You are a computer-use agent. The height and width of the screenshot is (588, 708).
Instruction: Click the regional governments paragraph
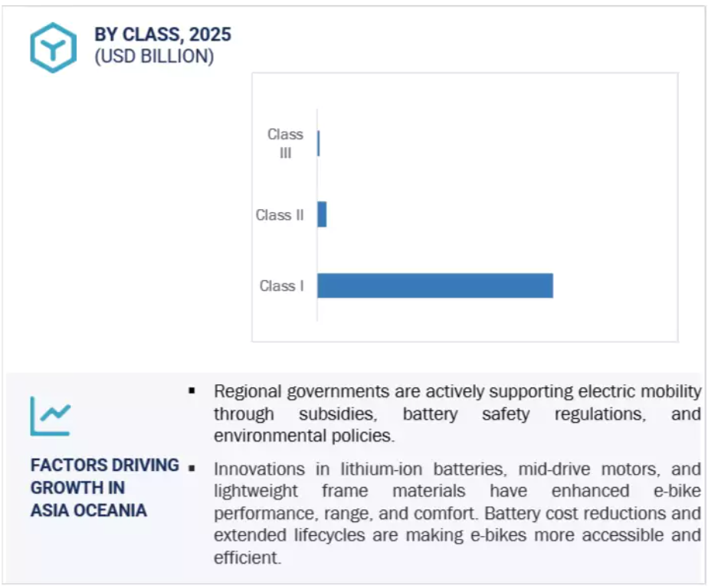(457, 413)
